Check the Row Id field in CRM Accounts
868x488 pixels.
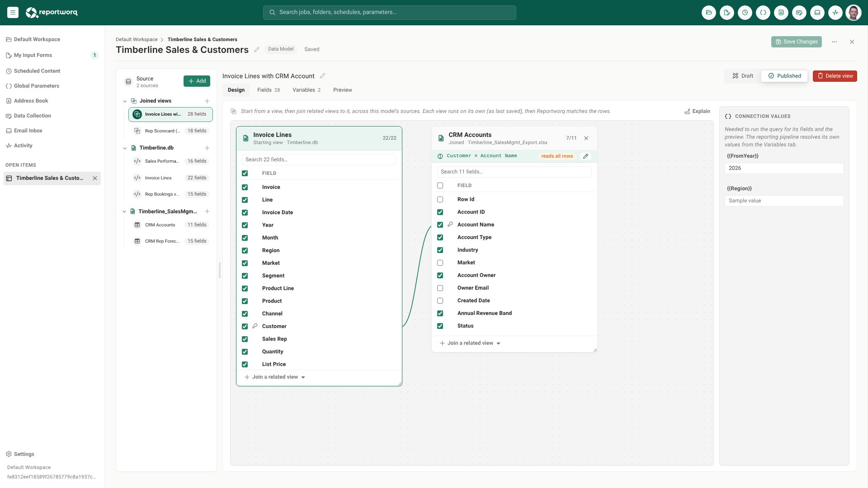click(x=440, y=199)
